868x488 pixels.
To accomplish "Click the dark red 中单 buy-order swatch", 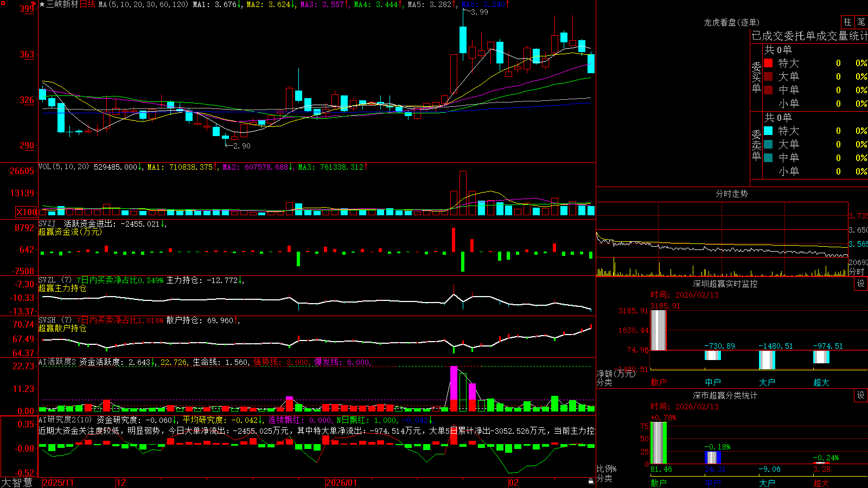I will (768, 90).
